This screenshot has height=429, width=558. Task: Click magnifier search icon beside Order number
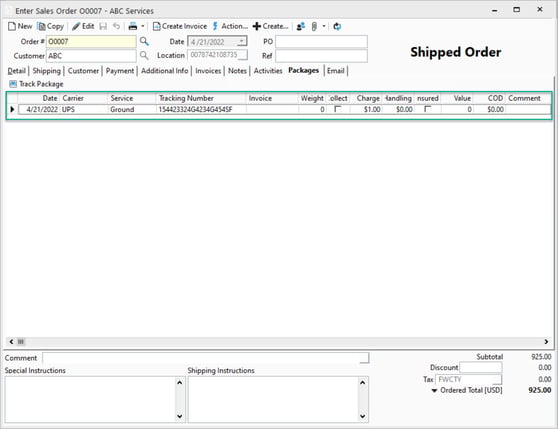pyautogui.click(x=144, y=41)
